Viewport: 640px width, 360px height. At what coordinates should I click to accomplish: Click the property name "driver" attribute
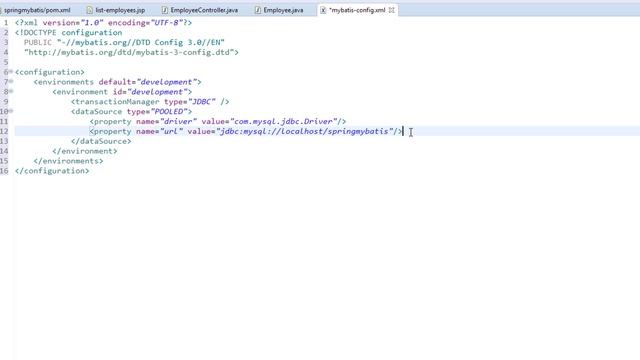tap(167, 121)
